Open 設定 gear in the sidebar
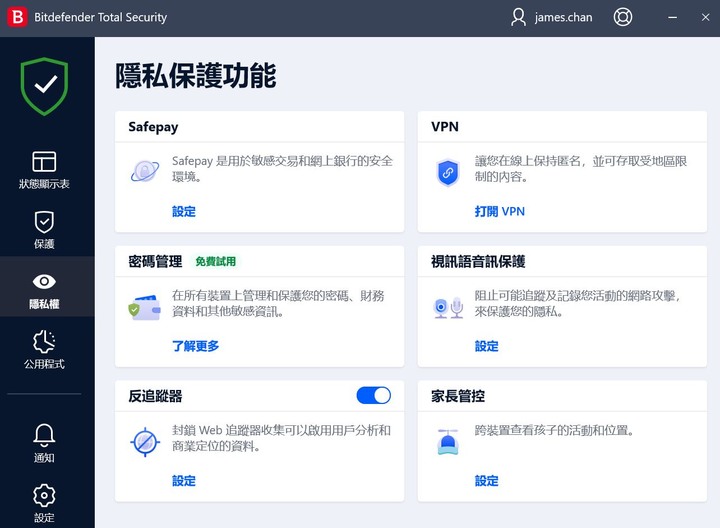 pyautogui.click(x=44, y=503)
